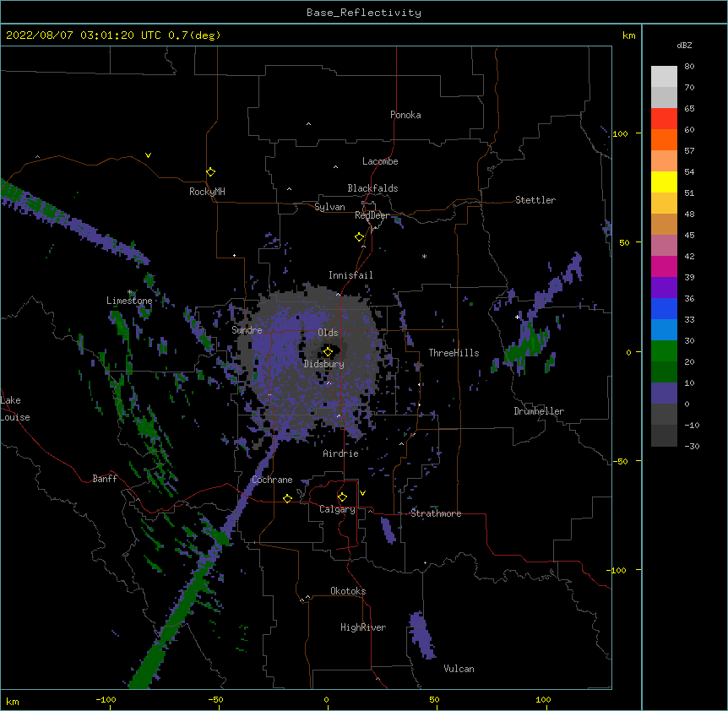Image resolution: width=728 pixels, height=711 pixels.
Task: Click the Sundre label
Action: pyautogui.click(x=247, y=330)
